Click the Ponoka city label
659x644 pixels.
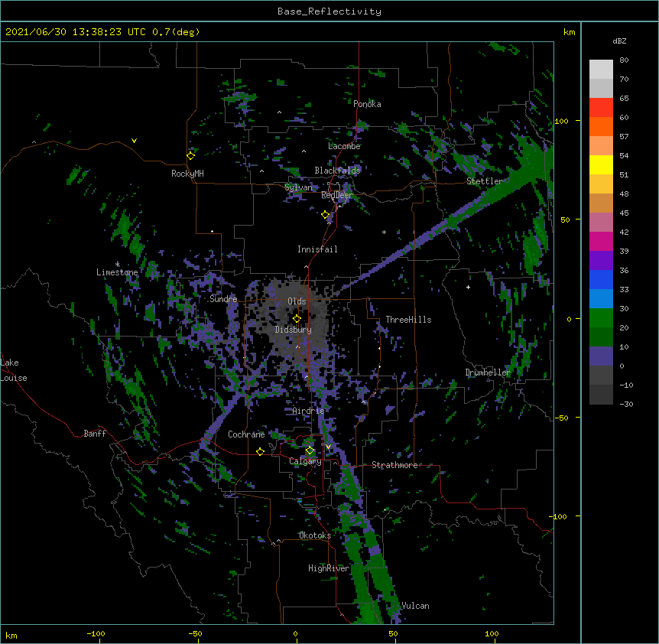click(x=367, y=104)
